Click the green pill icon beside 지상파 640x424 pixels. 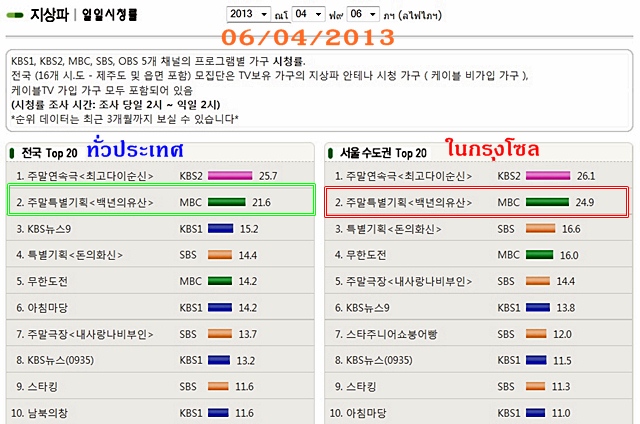click(15, 16)
